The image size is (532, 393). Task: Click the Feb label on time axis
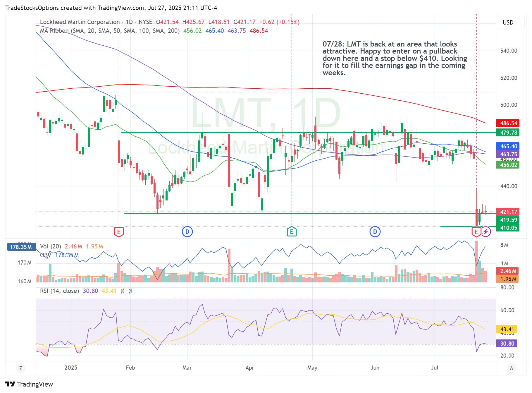click(130, 368)
